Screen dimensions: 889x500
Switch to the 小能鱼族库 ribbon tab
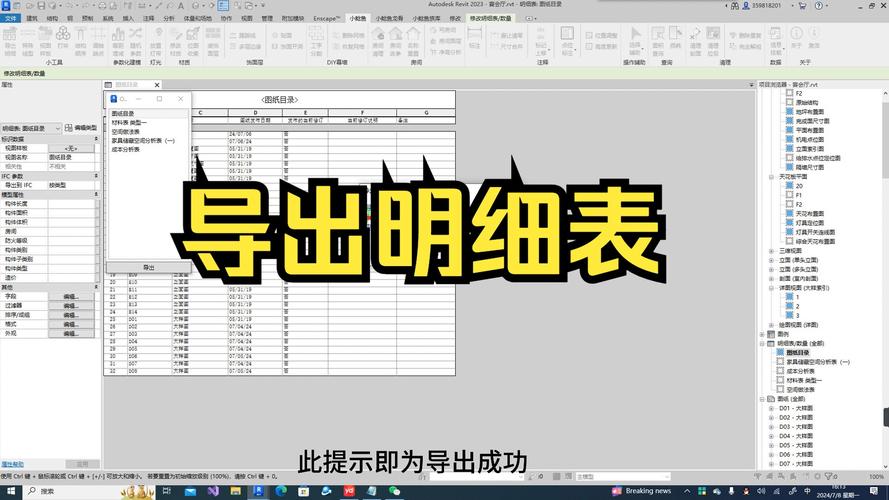[x=426, y=18]
